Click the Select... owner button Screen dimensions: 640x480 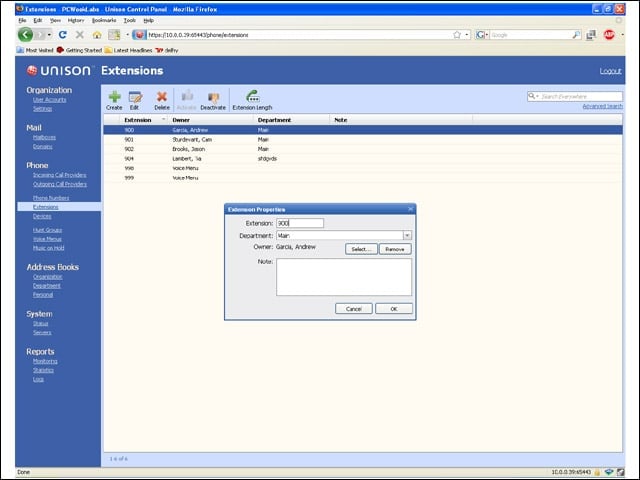click(361, 249)
